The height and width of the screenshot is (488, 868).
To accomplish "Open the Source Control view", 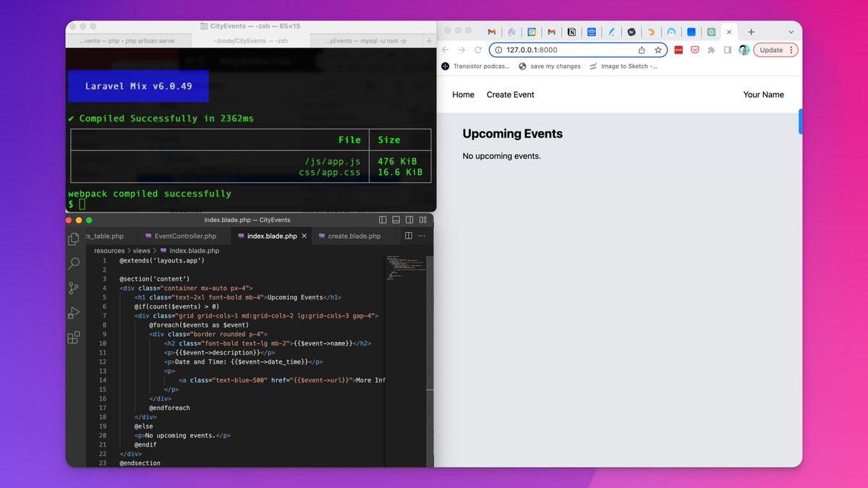I will (73, 288).
